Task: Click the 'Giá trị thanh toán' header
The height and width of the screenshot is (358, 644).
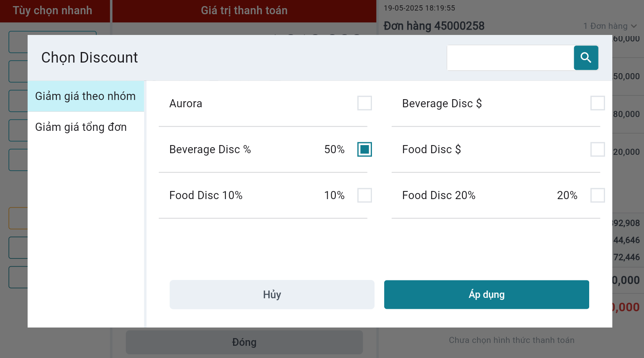Action: coord(244,11)
